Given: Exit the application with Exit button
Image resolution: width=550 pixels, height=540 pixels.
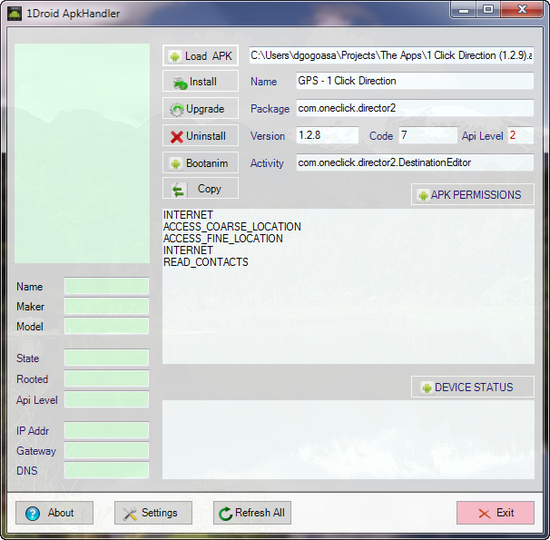Looking at the screenshot, I should [495, 513].
